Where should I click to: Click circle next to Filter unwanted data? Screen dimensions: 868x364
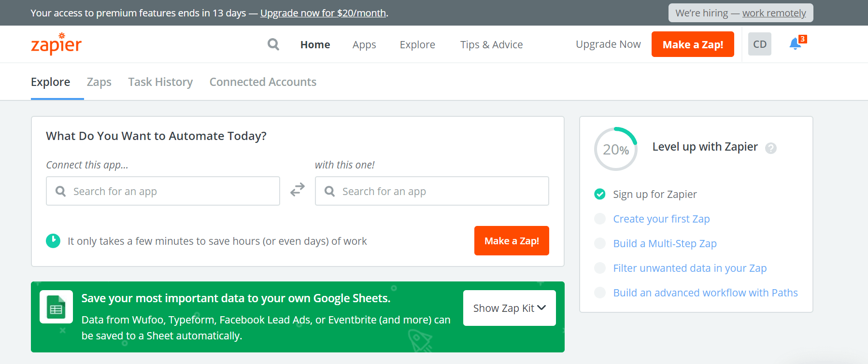600,268
